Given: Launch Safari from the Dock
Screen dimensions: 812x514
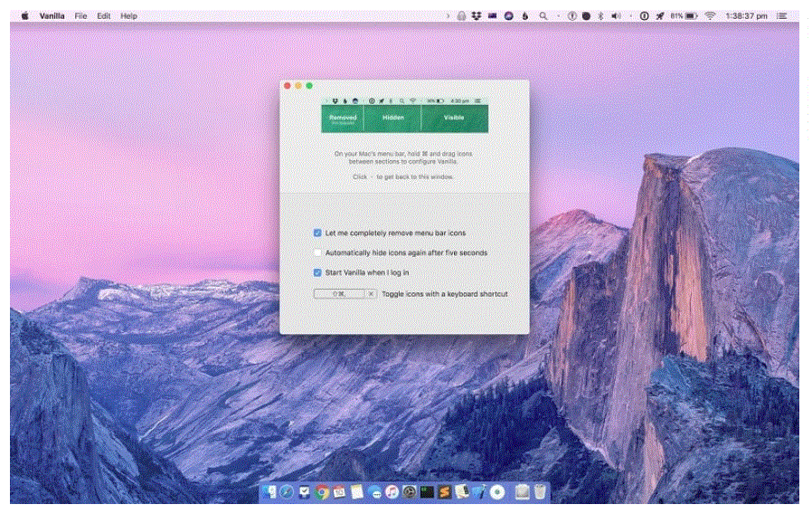Looking at the screenshot, I should pos(287,491).
